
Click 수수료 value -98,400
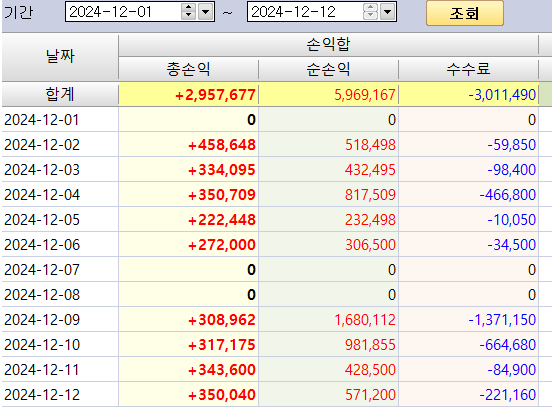pyautogui.click(x=512, y=170)
